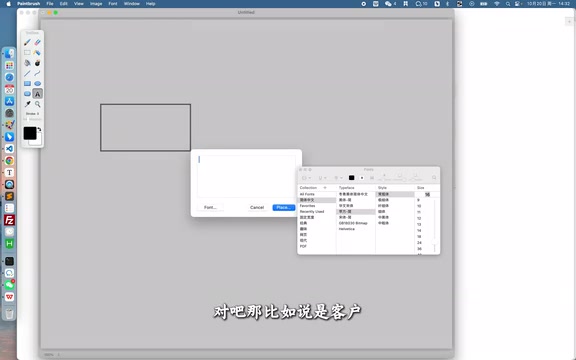Open the underline style dropdown in Fonts
This screenshot has width=576, height=360.
coord(322,178)
